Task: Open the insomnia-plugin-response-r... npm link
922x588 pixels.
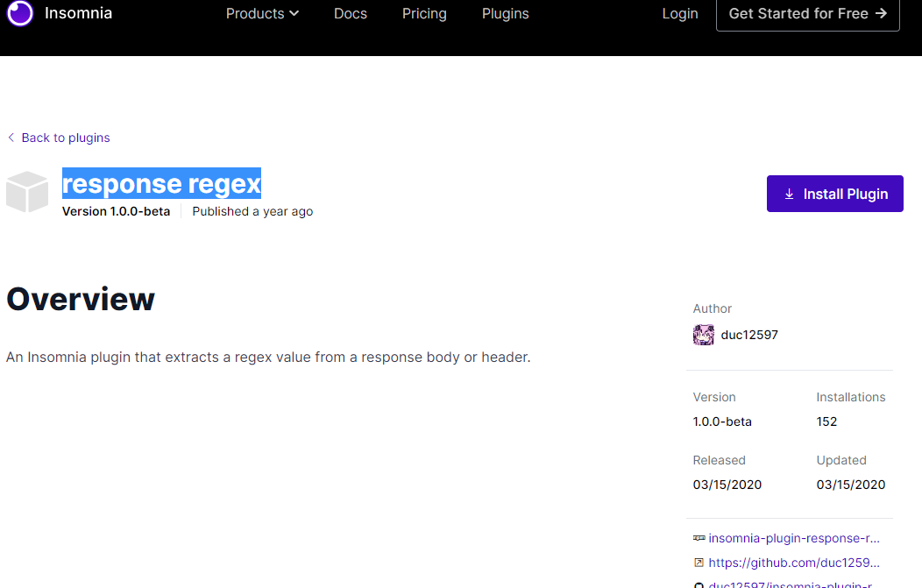Action: click(794, 538)
